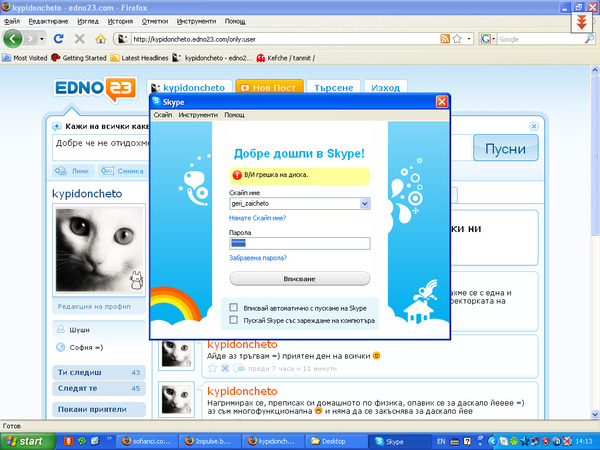
Task: Attach a photo with Снимка button
Action: tap(122, 171)
